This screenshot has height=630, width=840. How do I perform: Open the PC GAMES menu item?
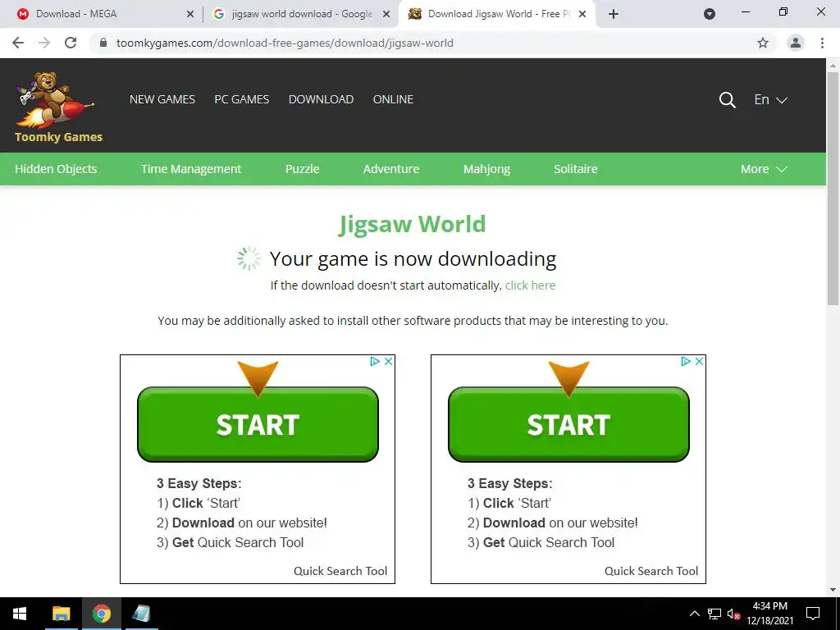[242, 99]
